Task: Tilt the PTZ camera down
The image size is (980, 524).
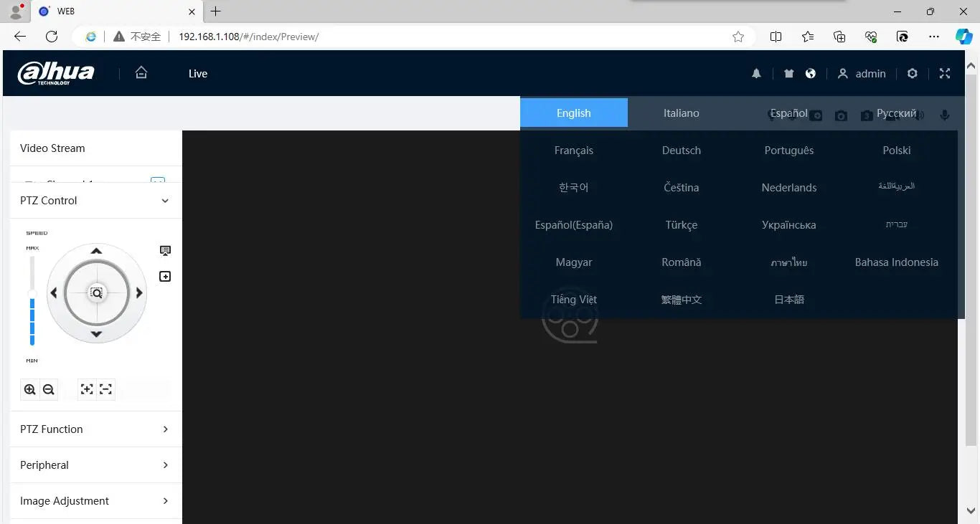Action: [x=96, y=334]
